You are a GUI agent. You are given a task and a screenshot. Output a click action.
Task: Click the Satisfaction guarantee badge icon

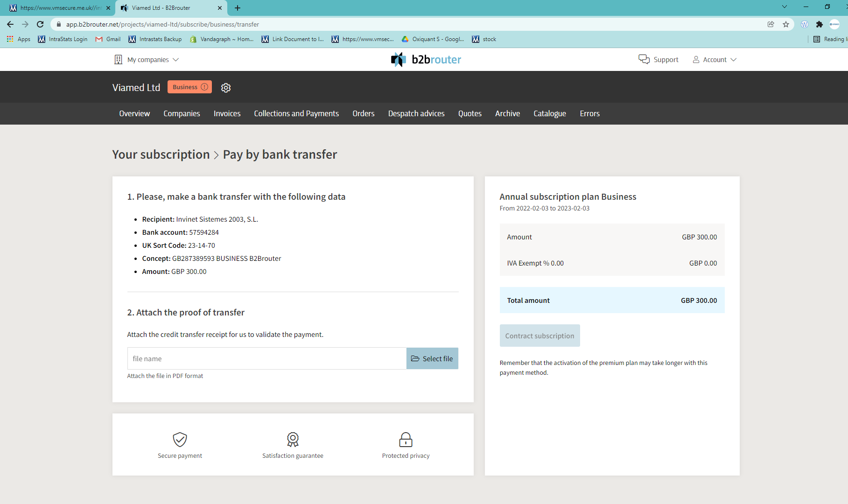tap(293, 440)
